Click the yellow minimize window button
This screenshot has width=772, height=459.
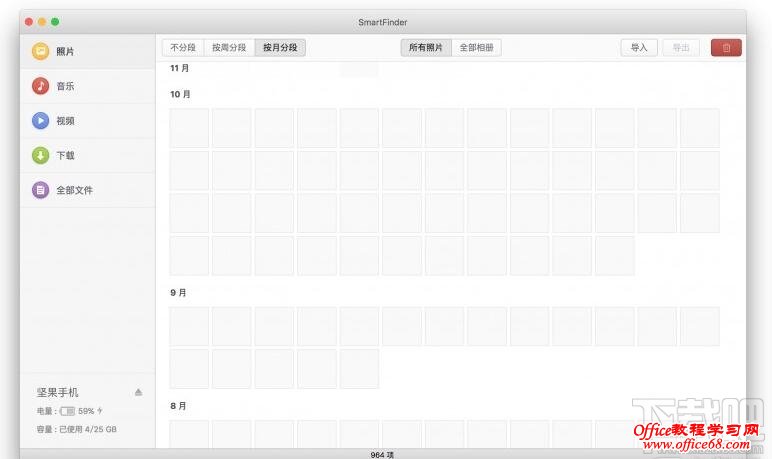point(42,22)
